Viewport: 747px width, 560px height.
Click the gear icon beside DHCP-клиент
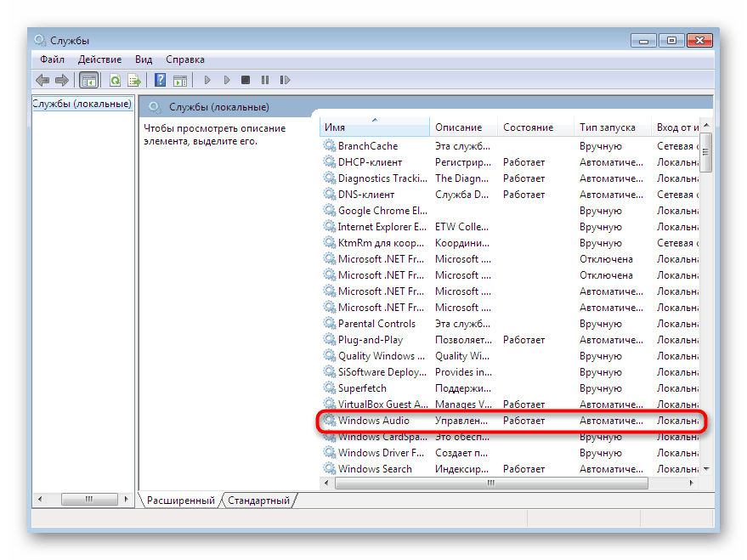[329, 161]
